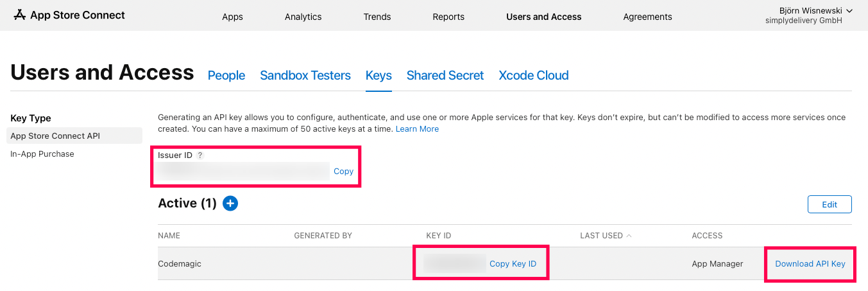Open the Agreements section

[x=647, y=17]
